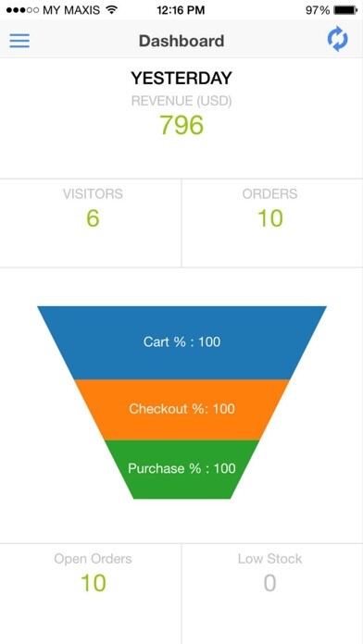
Task: Tap the blue refresh icon
Action: click(337, 40)
